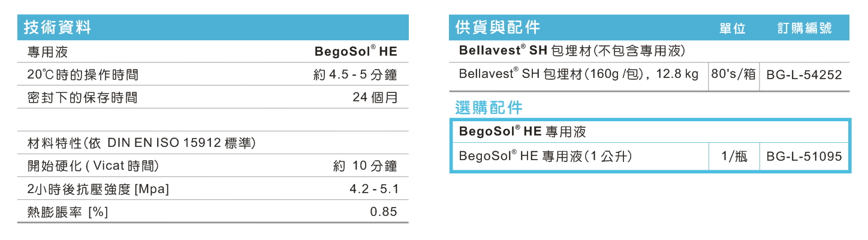Click the bold BegoSol HE value cell
The image size is (868, 240).
tap(356, 52)
